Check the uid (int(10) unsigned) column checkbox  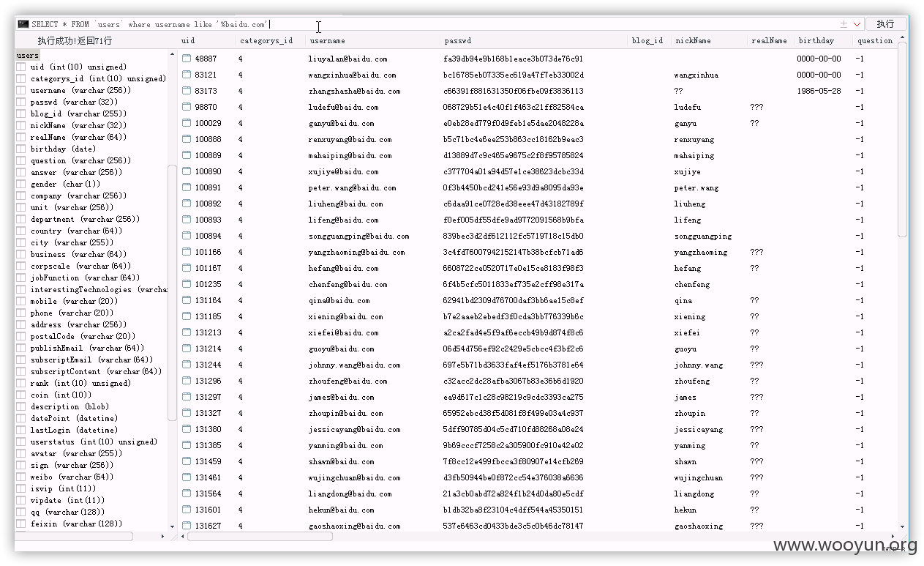tap(21, 67)
